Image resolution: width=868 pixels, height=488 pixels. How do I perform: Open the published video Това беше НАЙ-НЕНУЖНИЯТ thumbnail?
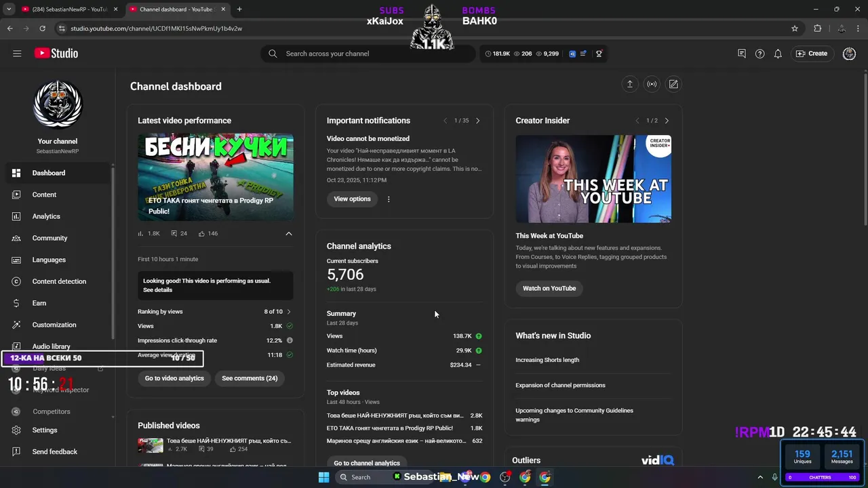(x=151, y=445)
